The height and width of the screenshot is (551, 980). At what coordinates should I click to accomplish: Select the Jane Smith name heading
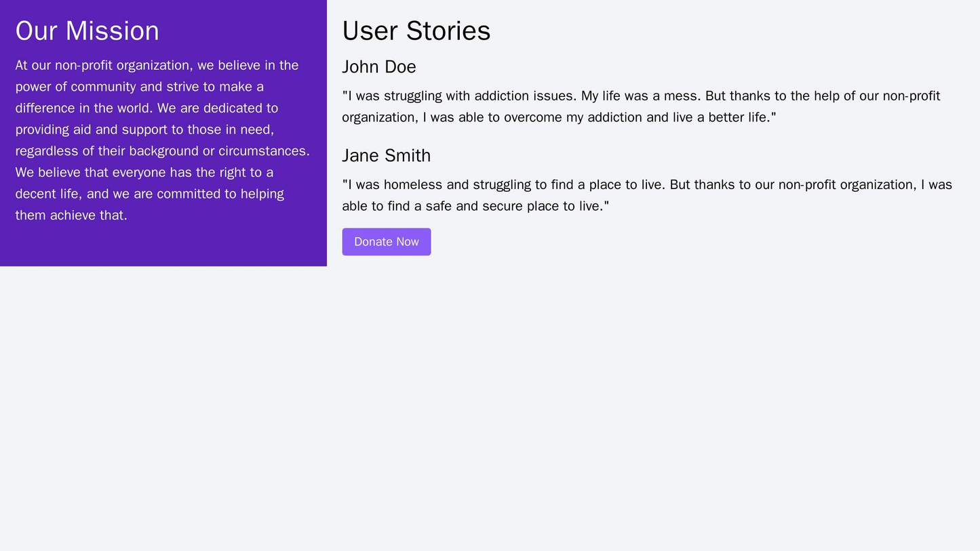pos(386,156)
